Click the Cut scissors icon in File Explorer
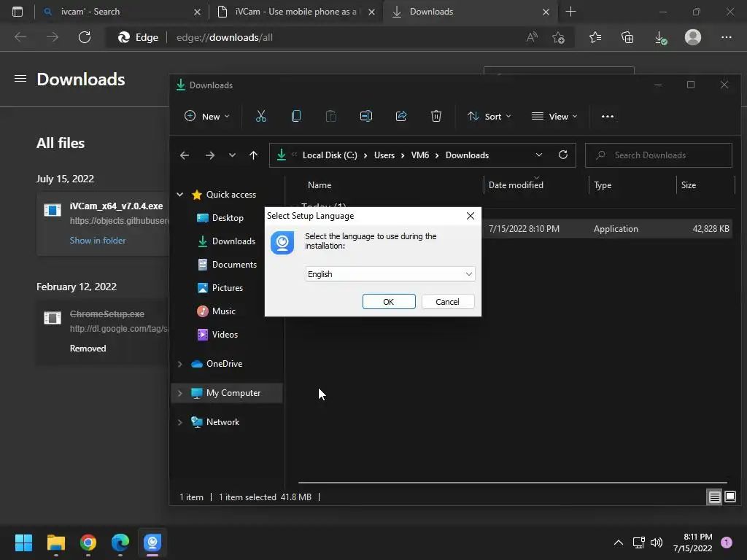Screen dimensions: 747x560 coord(260,116)
